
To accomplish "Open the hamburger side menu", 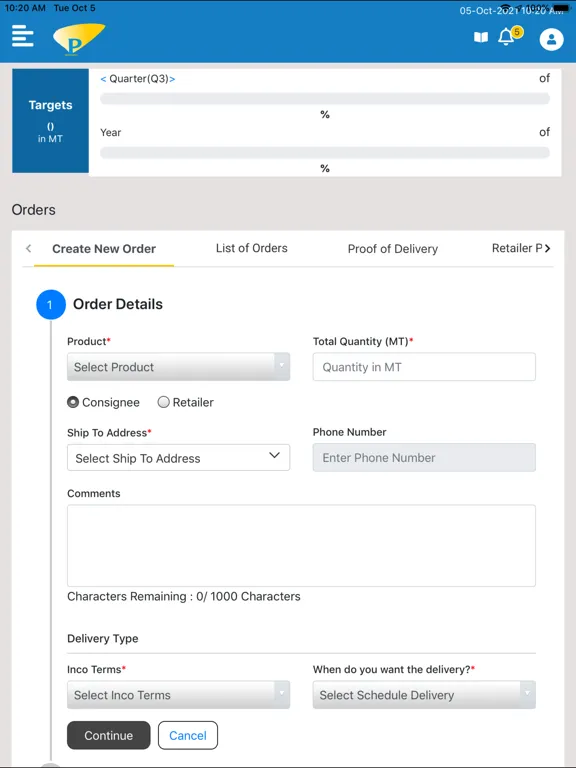I will [23, 36].
